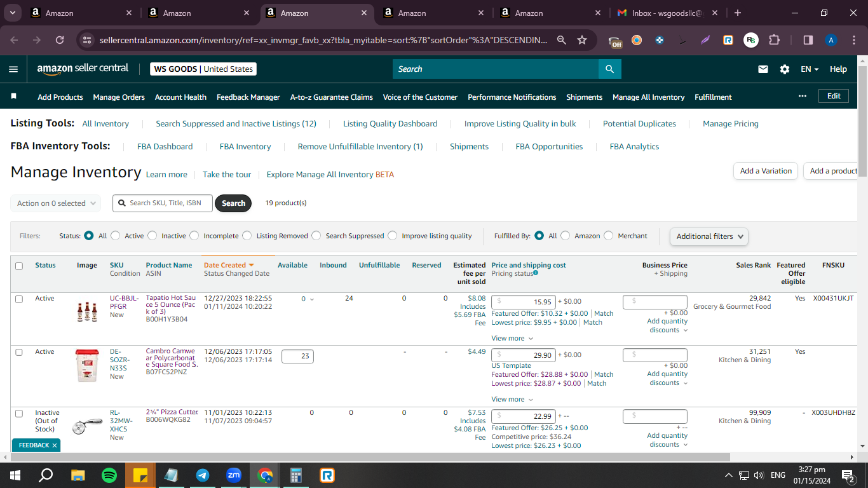868x488 pixels.
Task: Open Spotify from the taskbar
Action: 109,475
